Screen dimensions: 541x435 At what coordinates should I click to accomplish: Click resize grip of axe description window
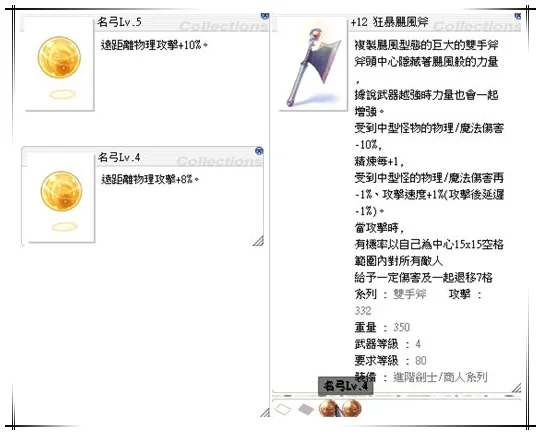[x=516, y=388]
